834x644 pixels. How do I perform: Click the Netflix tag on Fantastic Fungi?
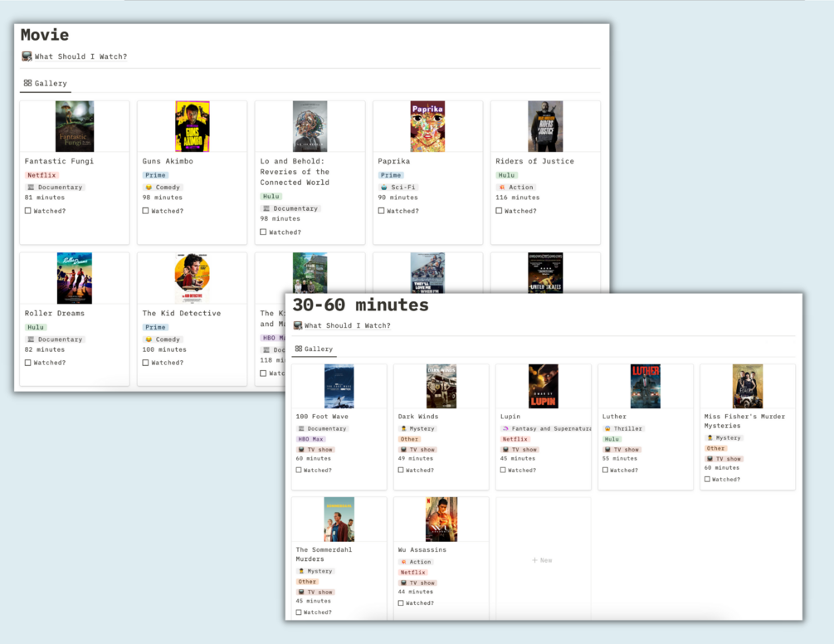(x=41, y=175)
